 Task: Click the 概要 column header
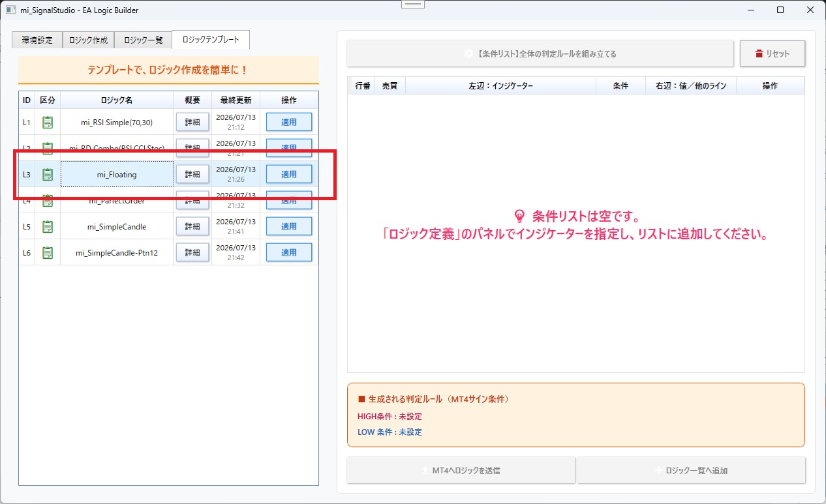(x=192, y=100)
